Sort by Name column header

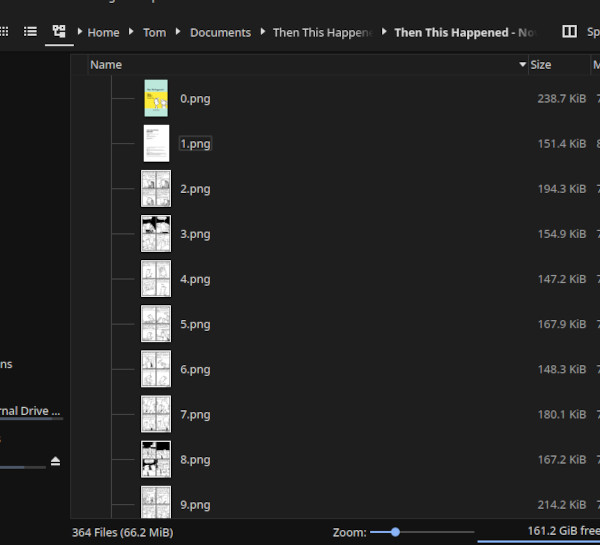106,65
